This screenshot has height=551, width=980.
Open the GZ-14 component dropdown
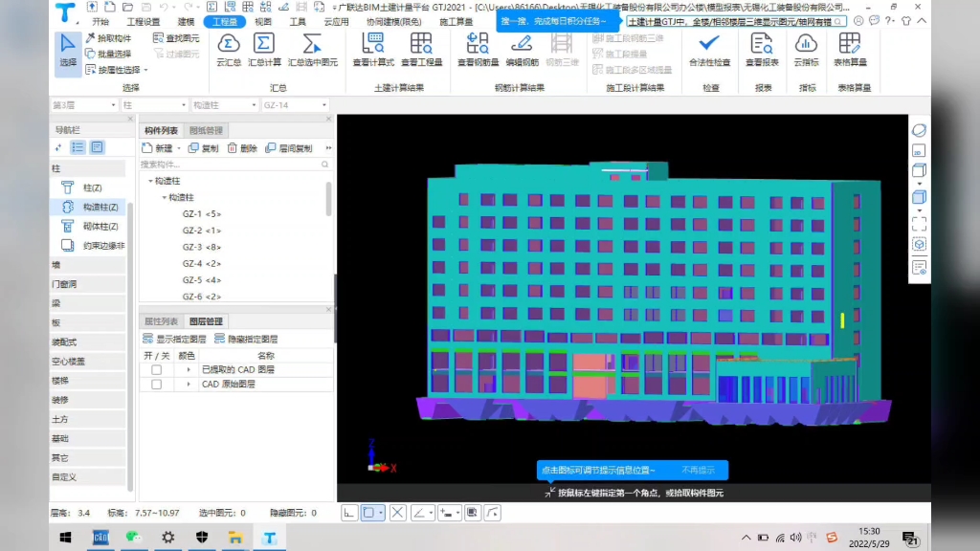pos(295,105)
